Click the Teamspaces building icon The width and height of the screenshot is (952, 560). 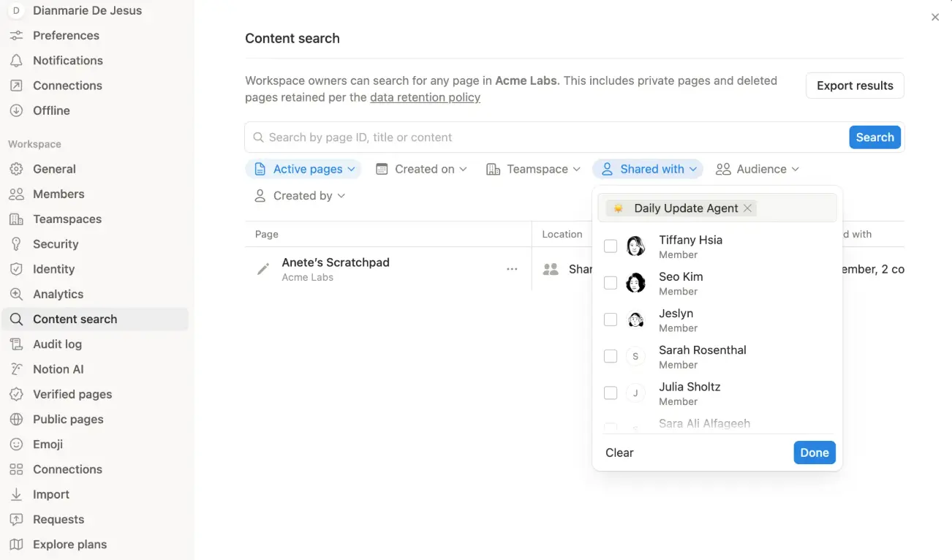tap(16, 219)
